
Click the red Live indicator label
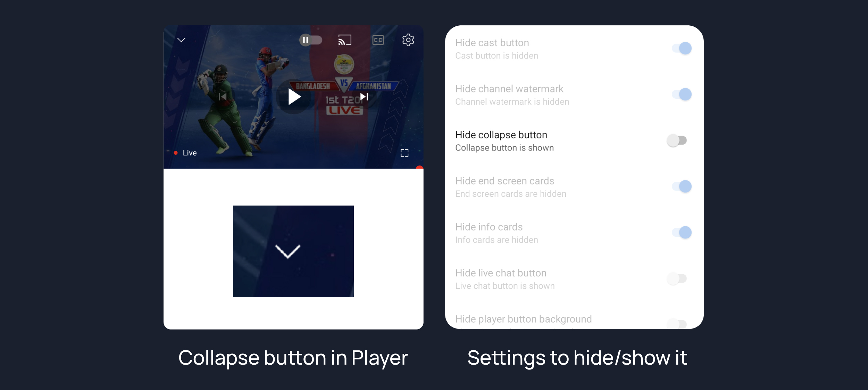pos(185,153)
